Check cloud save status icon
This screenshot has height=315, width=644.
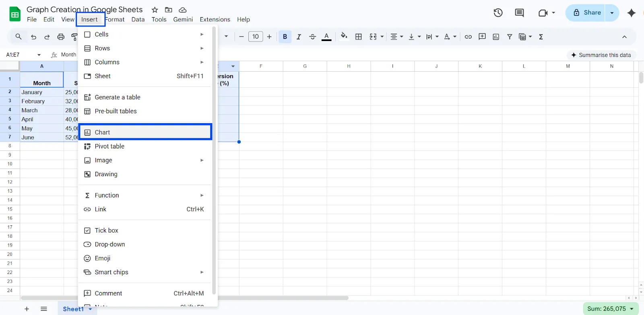click(182, 10)
